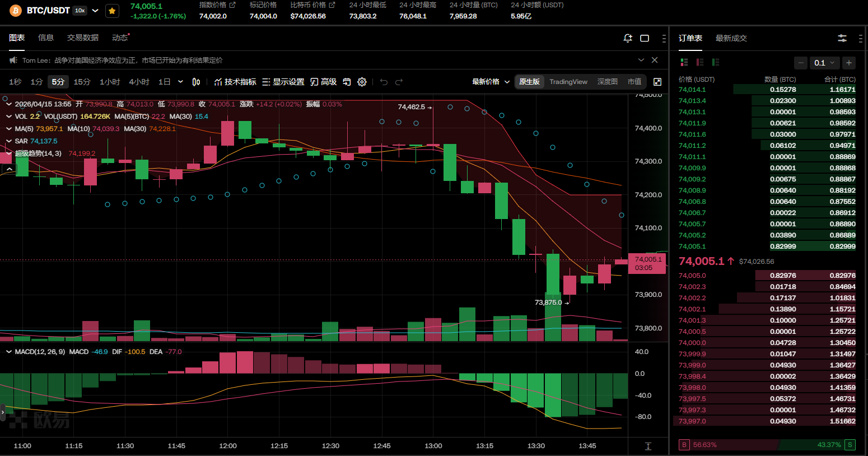Viewport: 868px width, 456px height.
Task: Collapse the MACD indicator legend chevron
Action: click(x=9, y=352)
